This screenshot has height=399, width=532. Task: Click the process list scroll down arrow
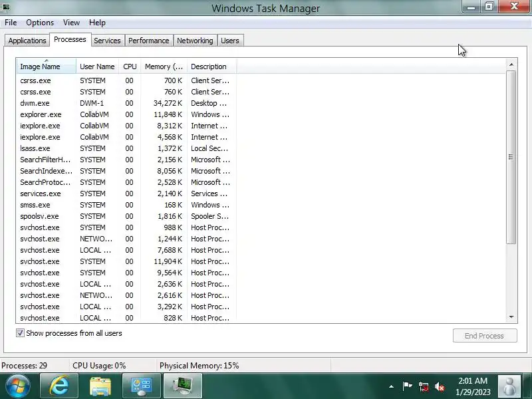[511, 317]
